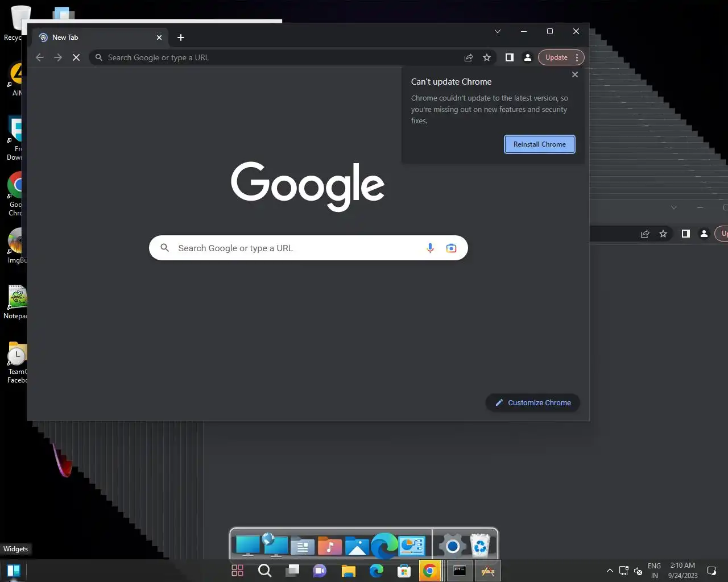Open the clock showing 2:10 AM
The image size is (728, 582).
[x=682, y=571]
